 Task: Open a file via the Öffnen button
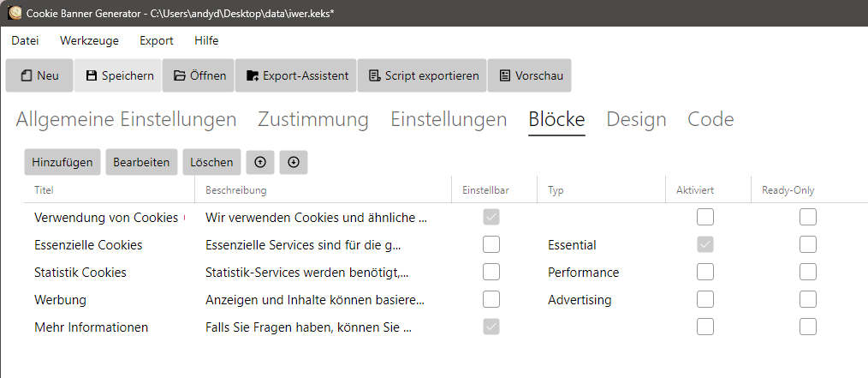pos(199,75)
